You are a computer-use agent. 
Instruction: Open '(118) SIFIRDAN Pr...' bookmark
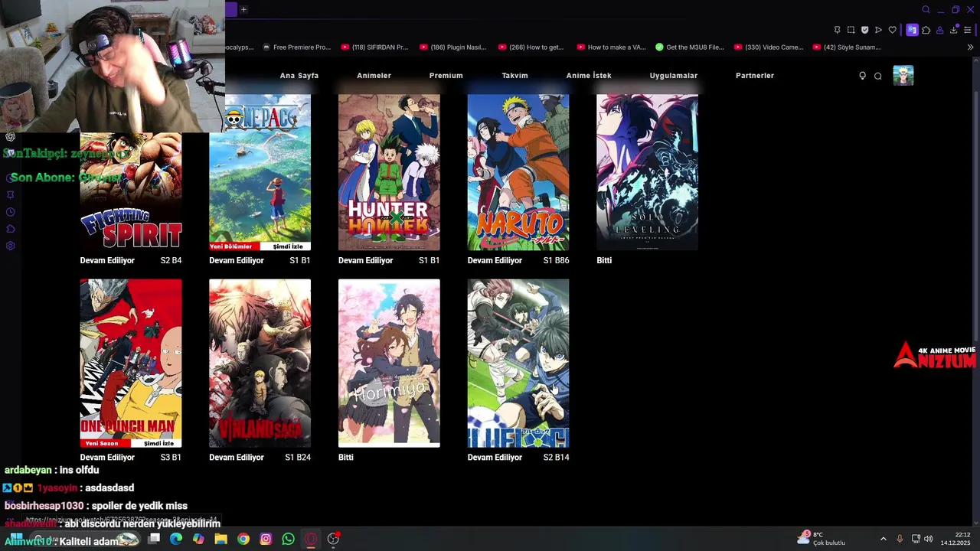[x=374, y=47]
